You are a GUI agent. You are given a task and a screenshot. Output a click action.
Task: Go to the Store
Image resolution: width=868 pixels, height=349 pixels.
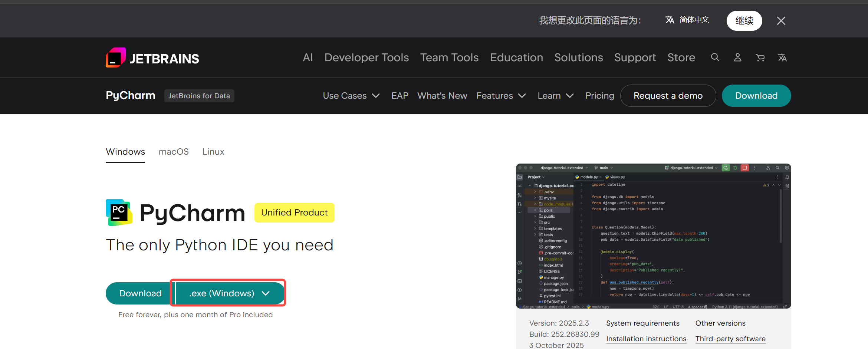[681, 57]
